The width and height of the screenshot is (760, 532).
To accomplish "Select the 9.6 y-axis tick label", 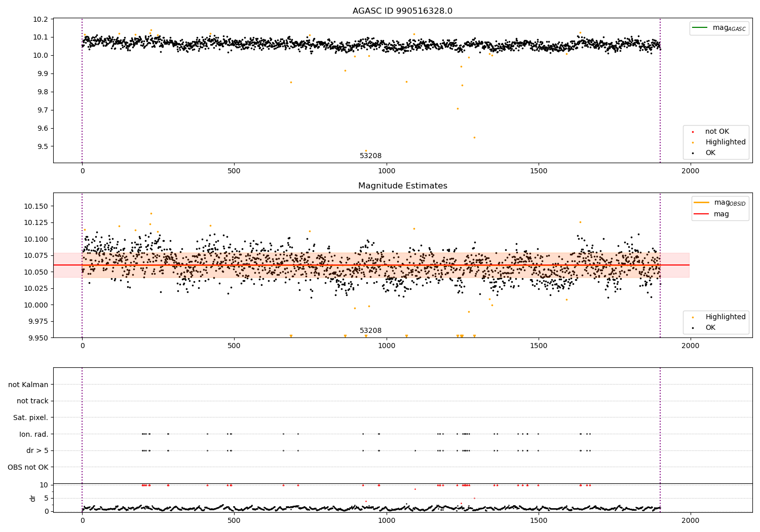I will tap(43, 129).
